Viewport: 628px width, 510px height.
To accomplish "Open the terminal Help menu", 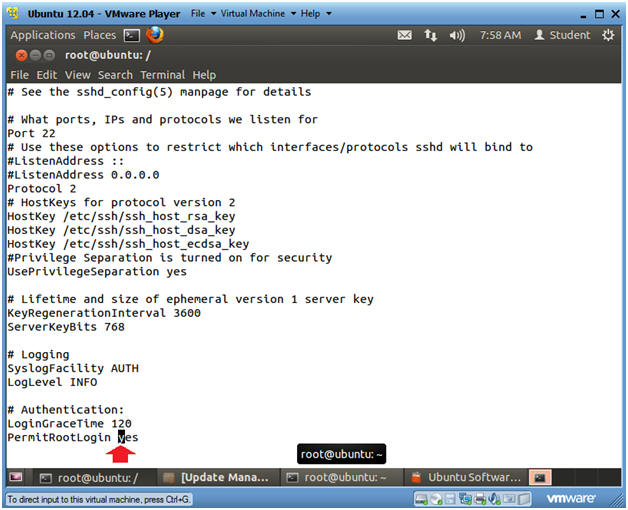I will (204, 75).
